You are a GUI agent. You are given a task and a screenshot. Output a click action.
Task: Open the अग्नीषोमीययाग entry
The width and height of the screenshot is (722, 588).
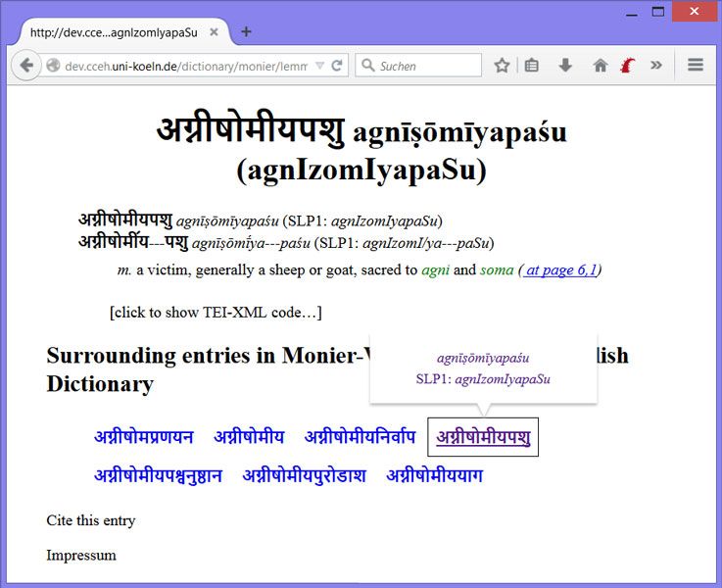434,476
